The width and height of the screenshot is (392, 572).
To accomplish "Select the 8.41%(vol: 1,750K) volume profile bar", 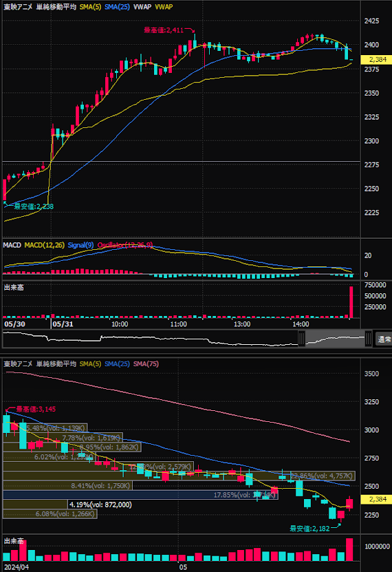I will 68,485.
